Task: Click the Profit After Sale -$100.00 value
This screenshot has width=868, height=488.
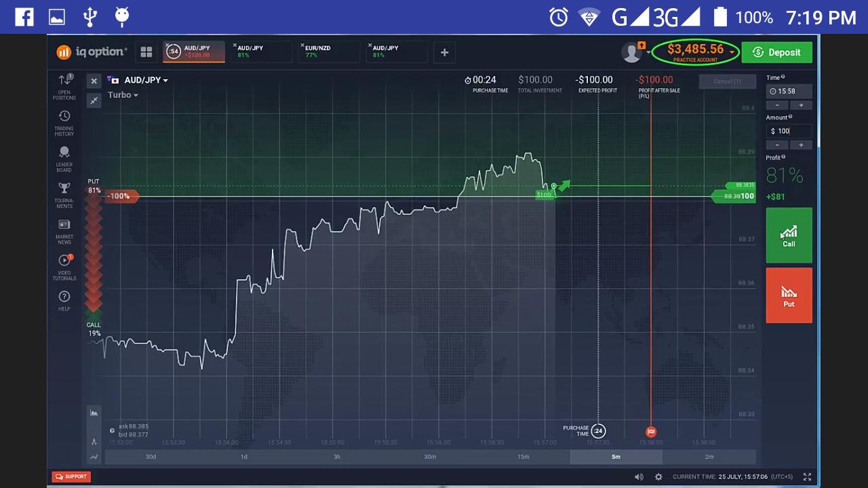Action: pyautogui.click(x=655, y=80)
